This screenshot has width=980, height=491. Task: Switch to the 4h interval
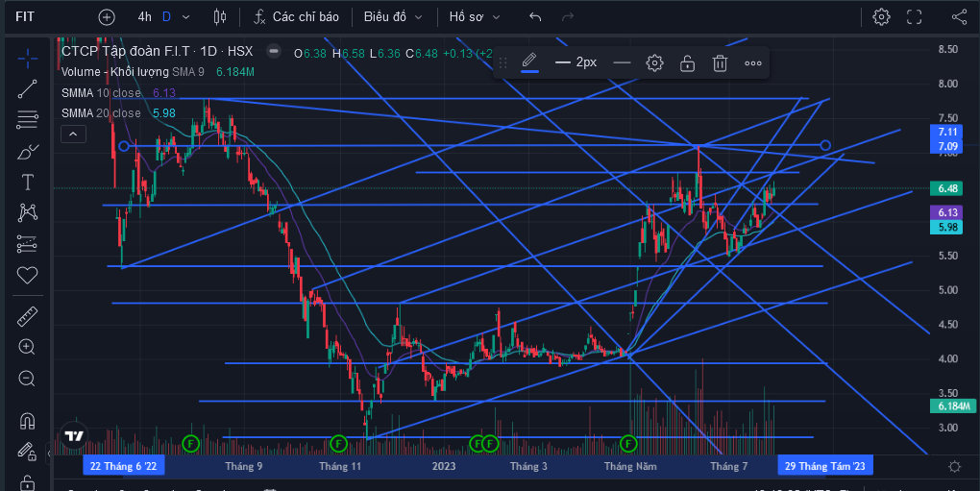tap(144, 17)
